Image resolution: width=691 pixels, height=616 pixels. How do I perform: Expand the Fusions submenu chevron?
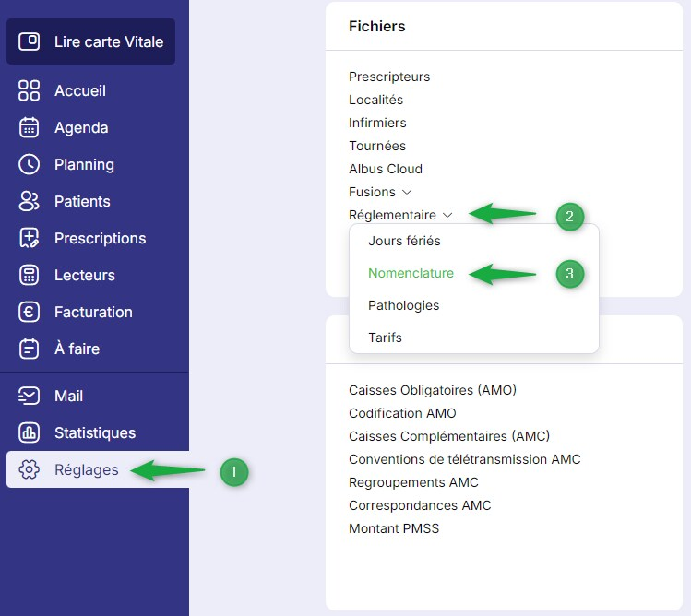pos(407,192)
